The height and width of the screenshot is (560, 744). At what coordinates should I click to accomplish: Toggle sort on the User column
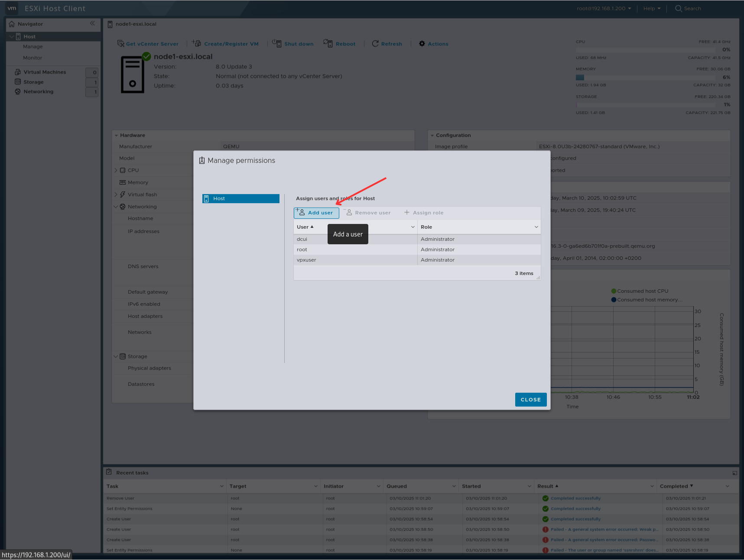(303, 227)
